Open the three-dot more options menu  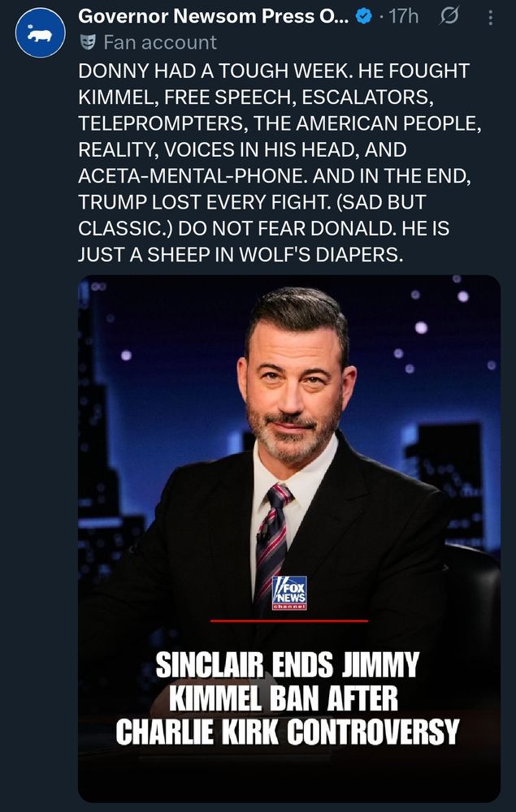(x=491, y=18)
